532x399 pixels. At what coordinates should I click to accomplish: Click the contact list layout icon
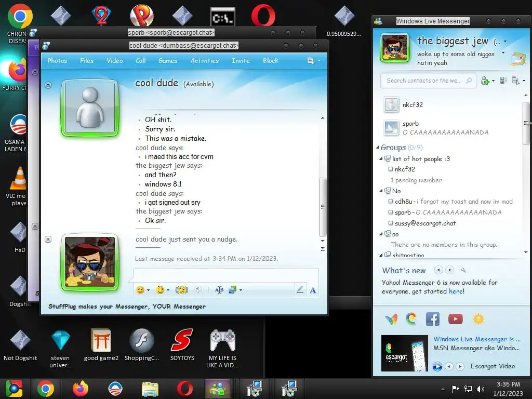click(x=503, y=81)
